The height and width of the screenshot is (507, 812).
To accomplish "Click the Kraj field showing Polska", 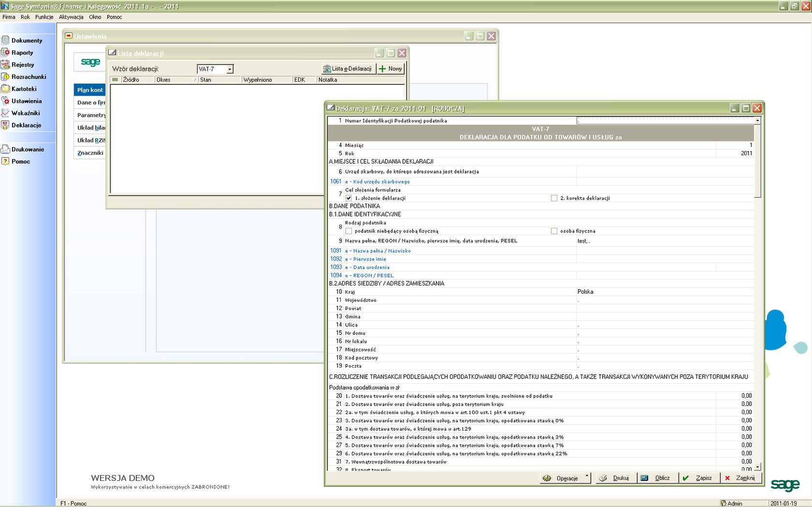I will click(x=665, y=292).
